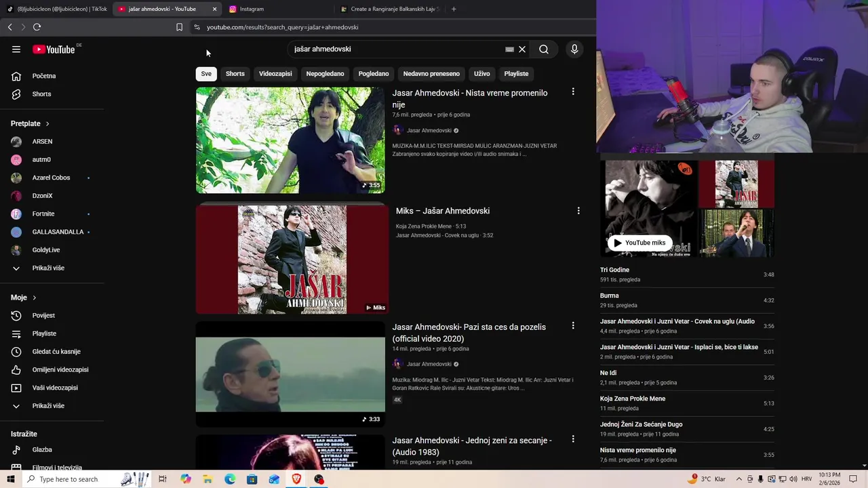Open Miks – Jašar Ahmedovski title
Viewport: 868px width, 488px height.
pos(443,211)
